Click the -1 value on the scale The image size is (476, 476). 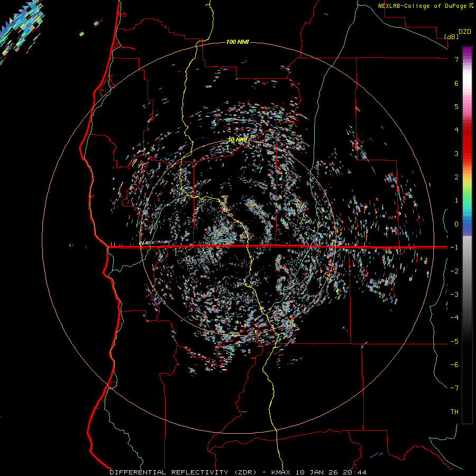pos(454,248)
